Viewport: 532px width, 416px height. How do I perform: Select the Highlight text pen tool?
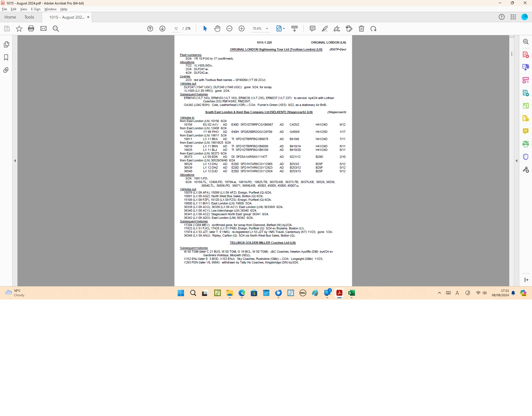(x=325, y=29)
